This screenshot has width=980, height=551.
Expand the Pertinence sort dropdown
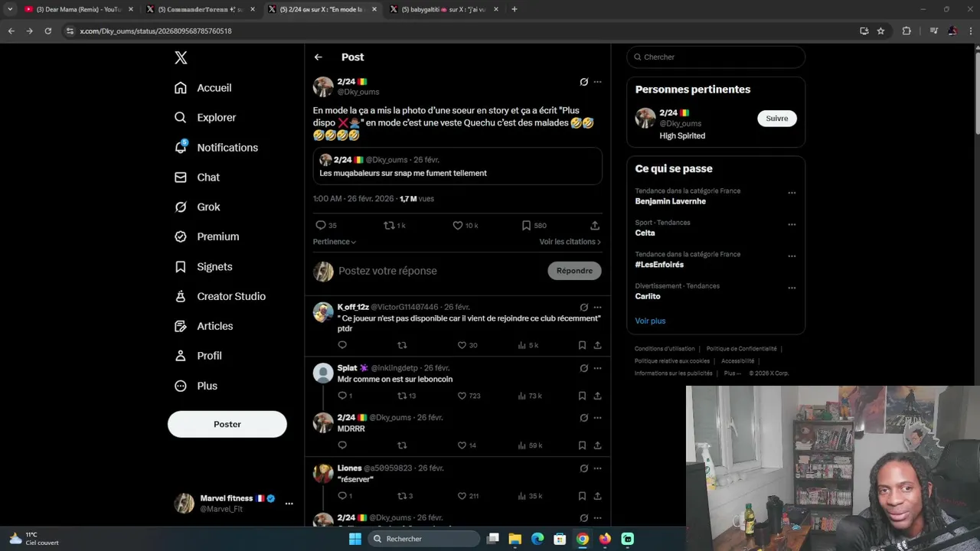(335, 242)
